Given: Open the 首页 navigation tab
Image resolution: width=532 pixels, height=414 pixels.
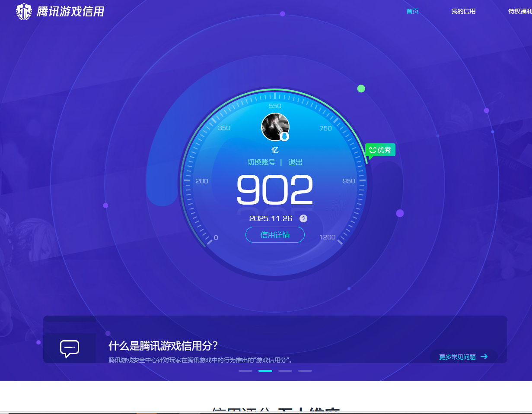Looking at the screenshot, I should (x=412, y=11).
